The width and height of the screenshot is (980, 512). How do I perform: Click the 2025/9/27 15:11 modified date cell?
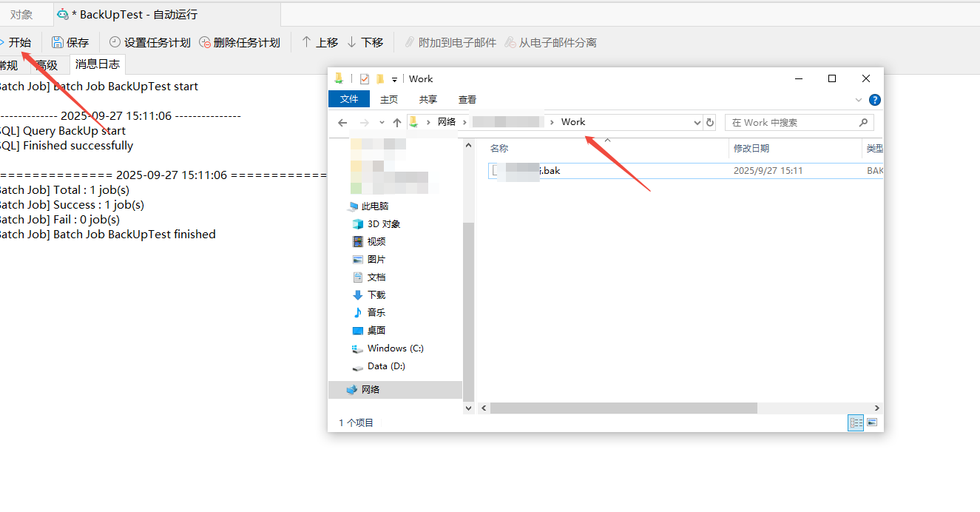[x=768, y=171]
